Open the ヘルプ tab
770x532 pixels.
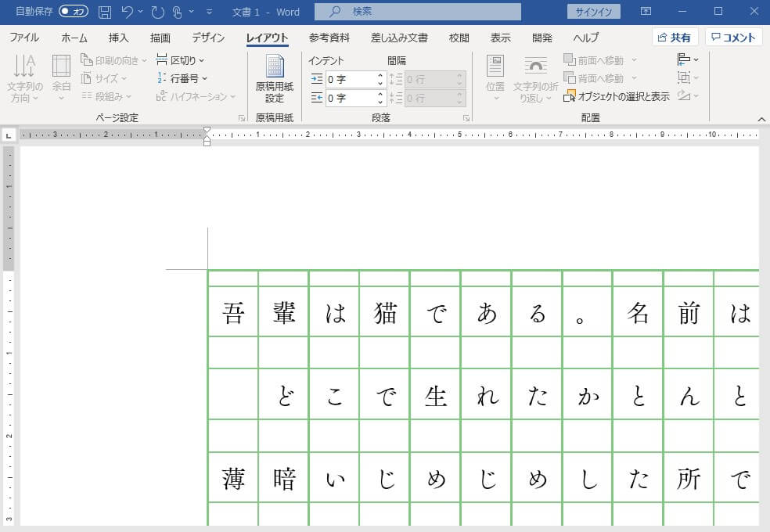click(586, 38)
